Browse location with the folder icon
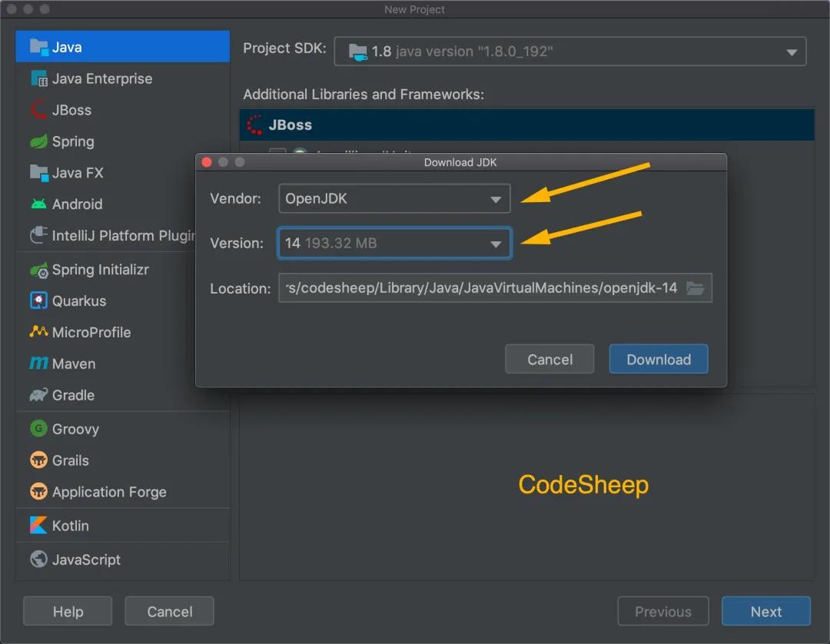The width and height of the screenshot is (830, 644). point(695,288)
